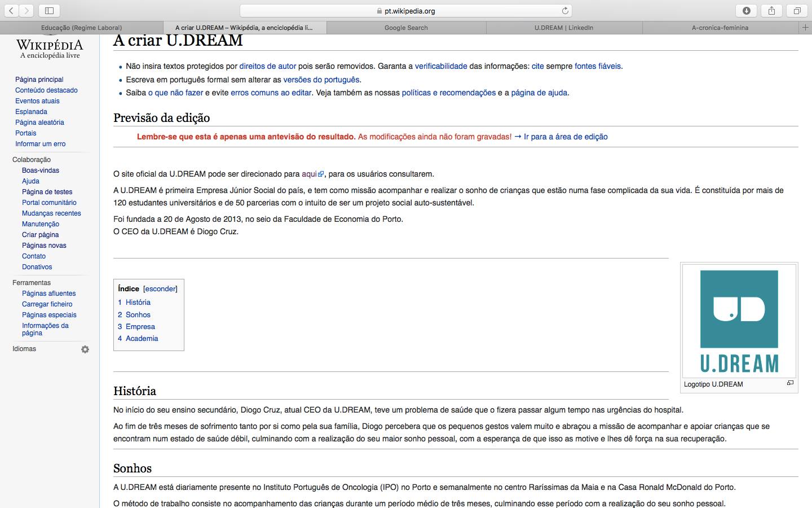812x508 pixels.
Task: Open Páginas afluentes tool
Action: point(48,294)
